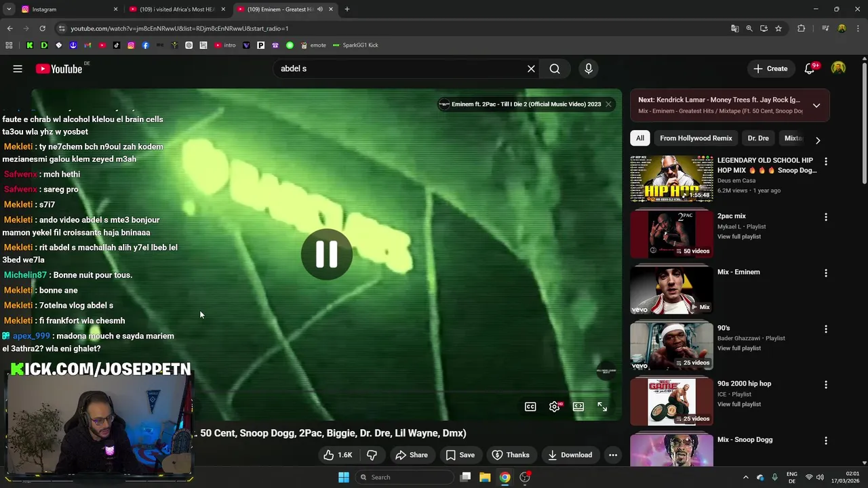Open options for Mix - Snoop Dogg
Viewport: 868px width, 488px height.
825,441
